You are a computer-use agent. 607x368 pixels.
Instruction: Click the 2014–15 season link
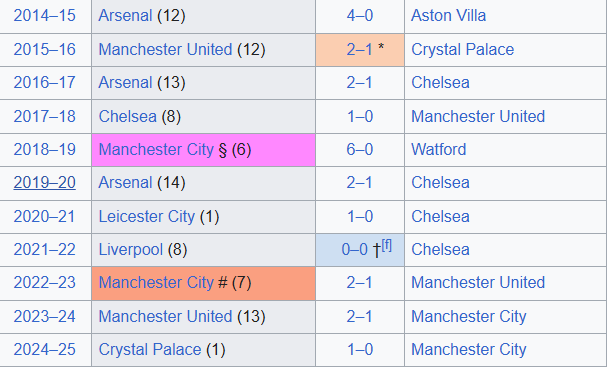(45, 16)
